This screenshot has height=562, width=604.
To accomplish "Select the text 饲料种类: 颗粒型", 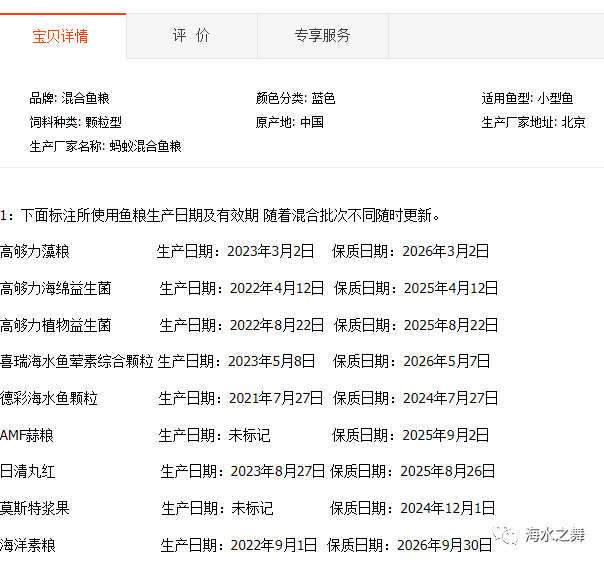I will point(76,122).
